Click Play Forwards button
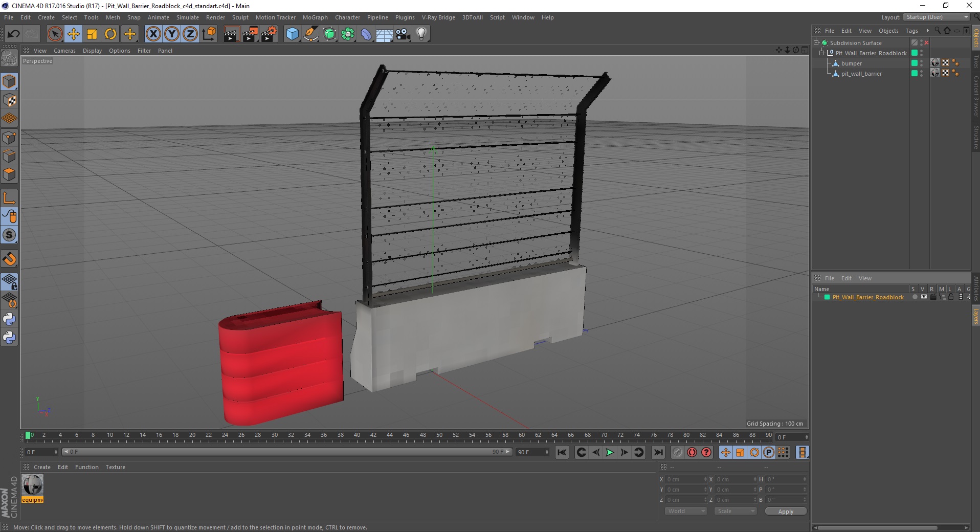The width and height of the screenshot is (980, 532). pos(610,452)
